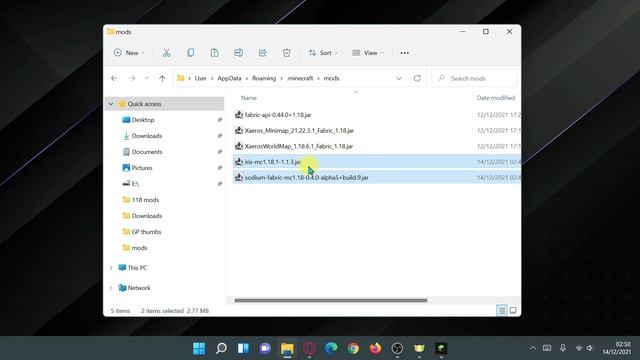This screenshot has height=360, width=640.
Task: Click User in the address path
Action: [200, 78]
